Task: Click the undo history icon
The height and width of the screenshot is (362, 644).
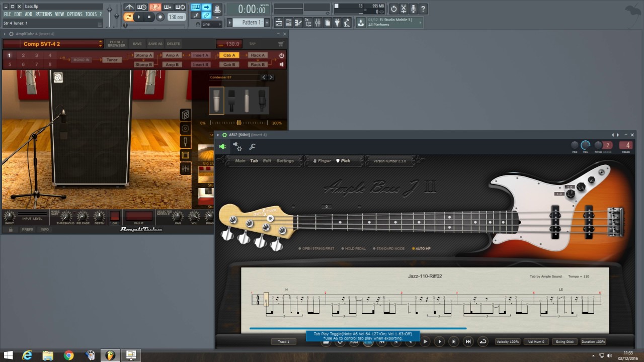Action: pos(393,9)
